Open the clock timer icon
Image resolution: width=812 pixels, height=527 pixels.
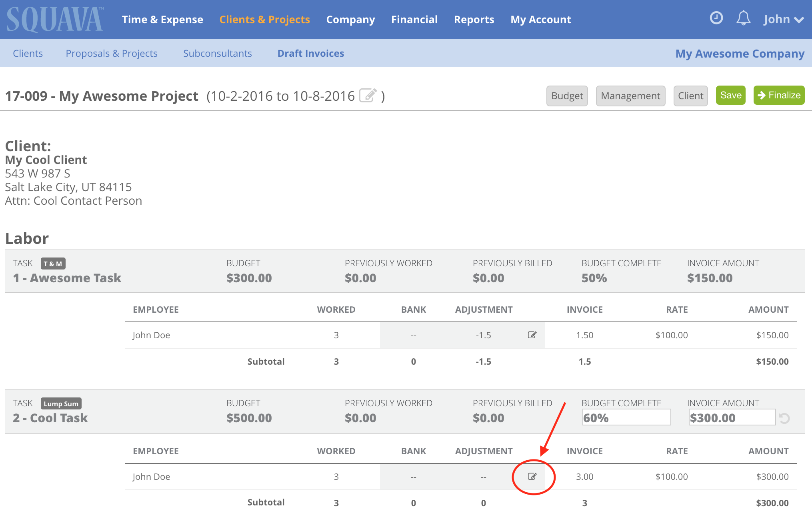coord(716,18)
